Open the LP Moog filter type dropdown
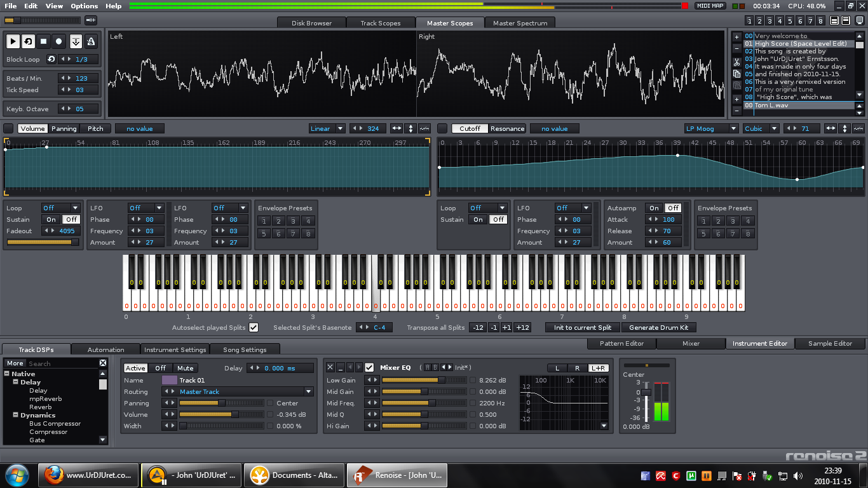This screenshot has width=868, height=488. click(x=710, y=128)
